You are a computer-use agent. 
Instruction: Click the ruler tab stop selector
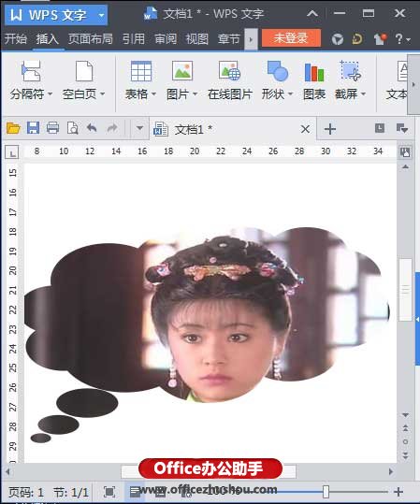click(x=12, y=152)
